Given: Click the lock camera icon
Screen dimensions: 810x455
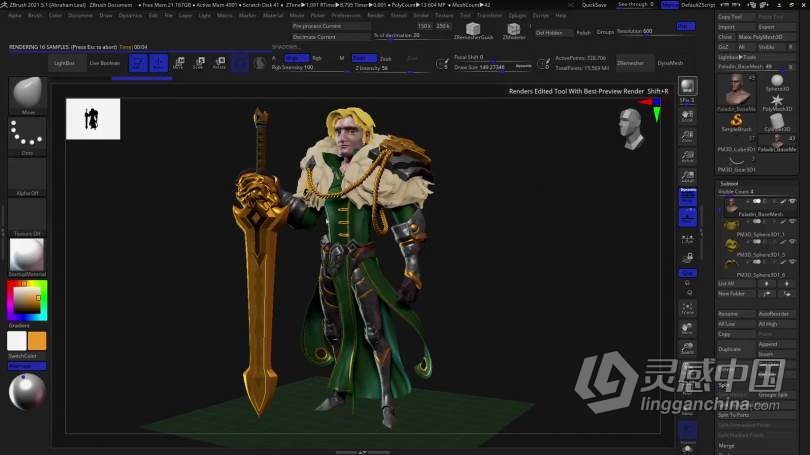Looking at the screenshot, I should tap(688, 257).
